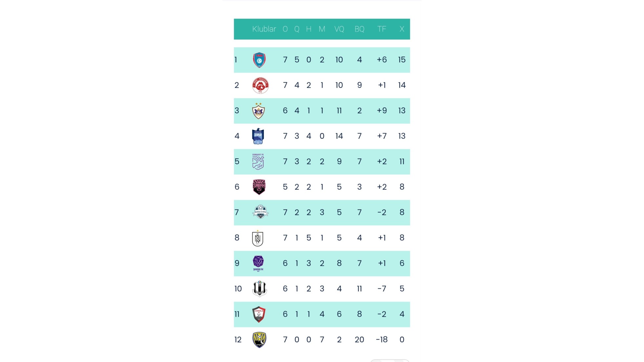Viewport: 644px width, 362px height.
Task: Sort by the O column header
Action: [285, 29]
